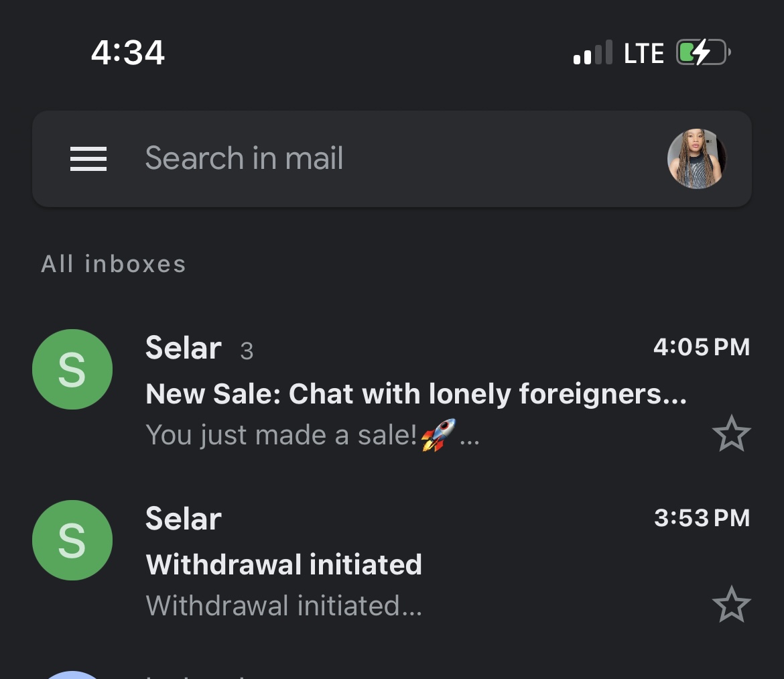Open the hamburger navigation menu
This screenshot has height=679, width=784.
(88, 159)
